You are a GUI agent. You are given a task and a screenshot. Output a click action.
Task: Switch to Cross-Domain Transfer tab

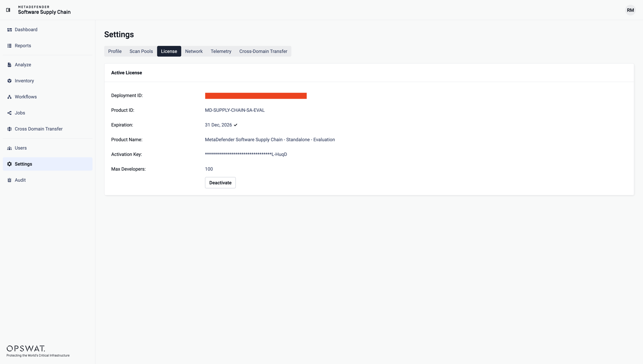pyautogui.click(x=263, y=51)
